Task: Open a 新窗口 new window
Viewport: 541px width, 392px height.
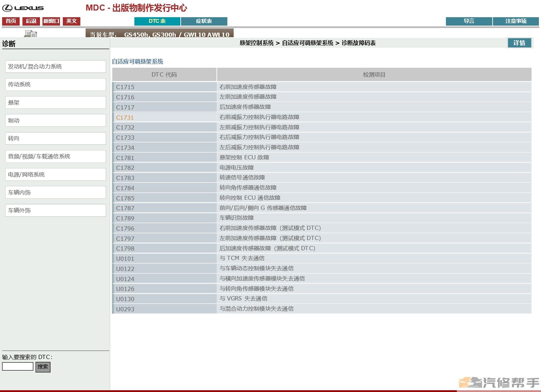Action: point(51,21)
